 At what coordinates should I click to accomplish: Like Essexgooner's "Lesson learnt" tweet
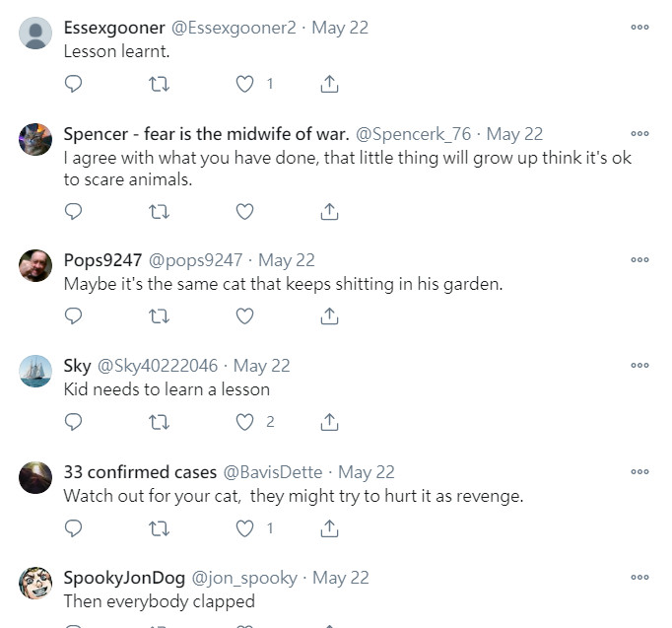[245, 85]
